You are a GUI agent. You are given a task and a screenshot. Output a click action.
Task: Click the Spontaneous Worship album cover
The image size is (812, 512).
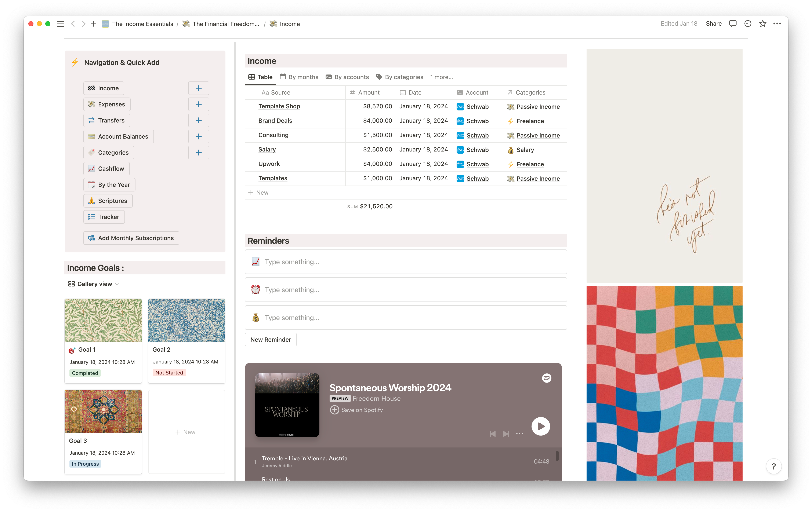point(287,405)
